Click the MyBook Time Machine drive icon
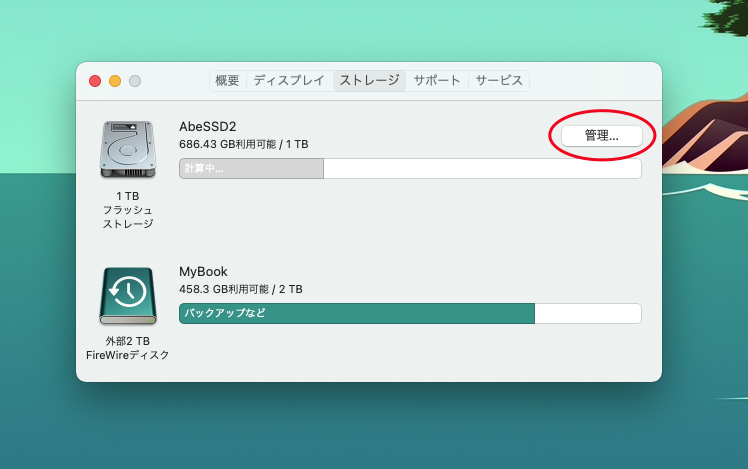Viewport: 748px width, 469px height. pyautogui.click(x=128, y=296)
